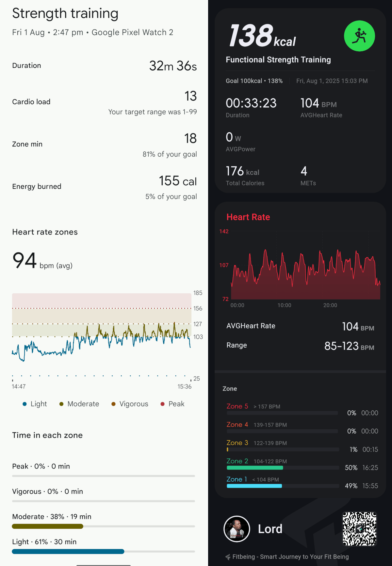This screenshot has height=566, width=392.
Task: Select the Peak zone legend dot
Action: pos(162,404)
